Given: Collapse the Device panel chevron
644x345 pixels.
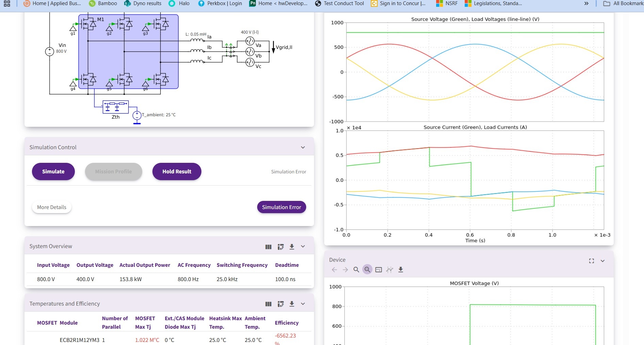Looking at the screenshot, I should tap(602, 261).
